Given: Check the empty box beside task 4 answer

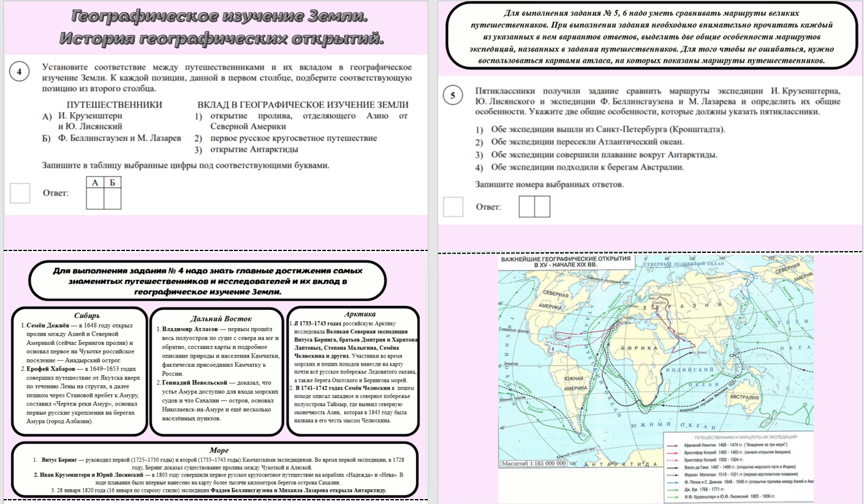Looking at the screenshot, I should click(x=20, y=193).
